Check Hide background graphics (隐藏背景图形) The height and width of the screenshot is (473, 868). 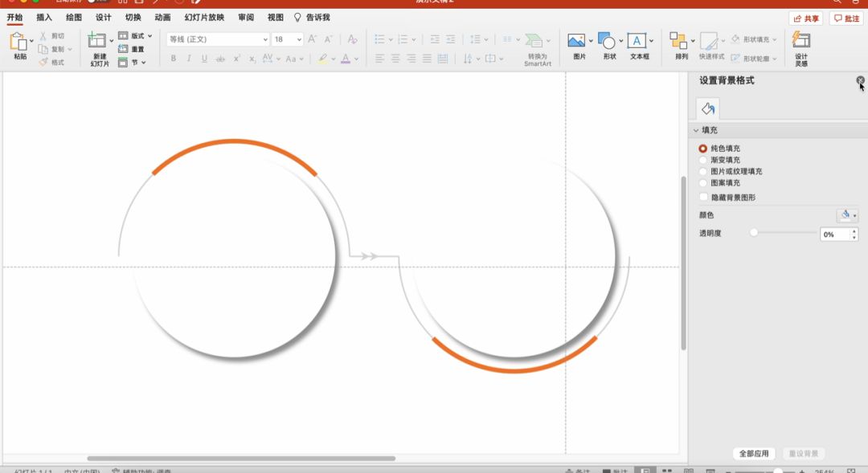point(703,197)
